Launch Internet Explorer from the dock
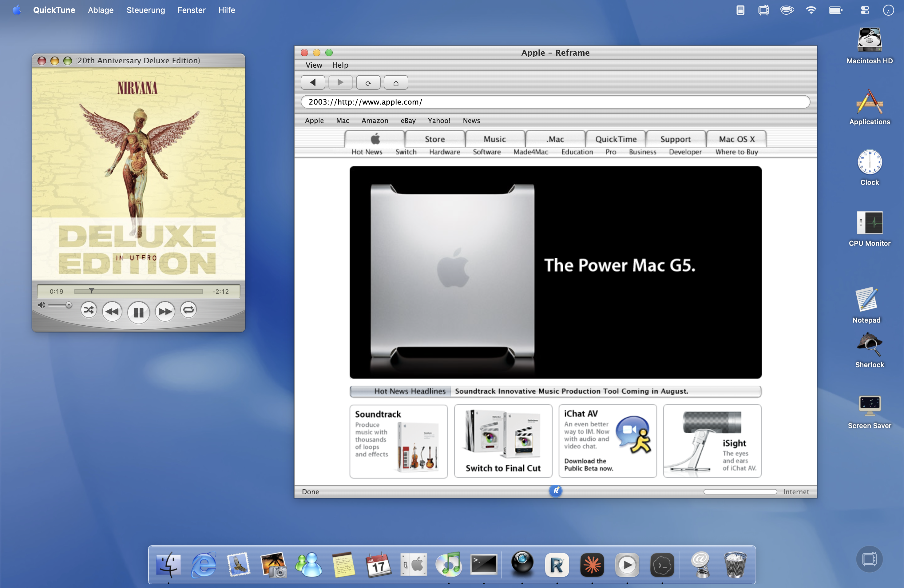The height and width of the screenshot is (588, 904). [x=204, y=564]
